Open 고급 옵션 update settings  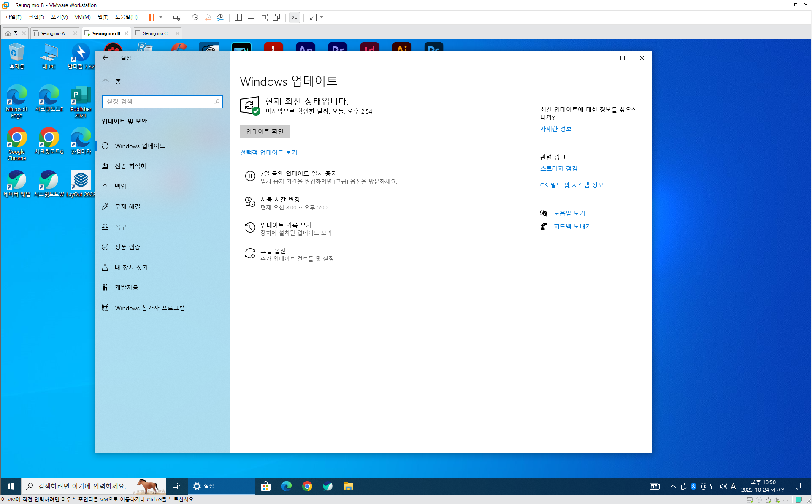click(273, 251)
